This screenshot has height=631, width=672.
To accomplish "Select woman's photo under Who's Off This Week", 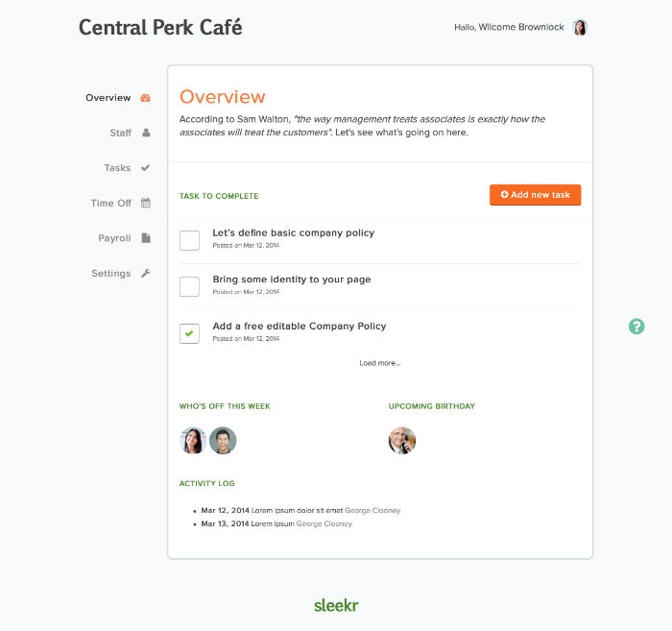I will point(193,441).
